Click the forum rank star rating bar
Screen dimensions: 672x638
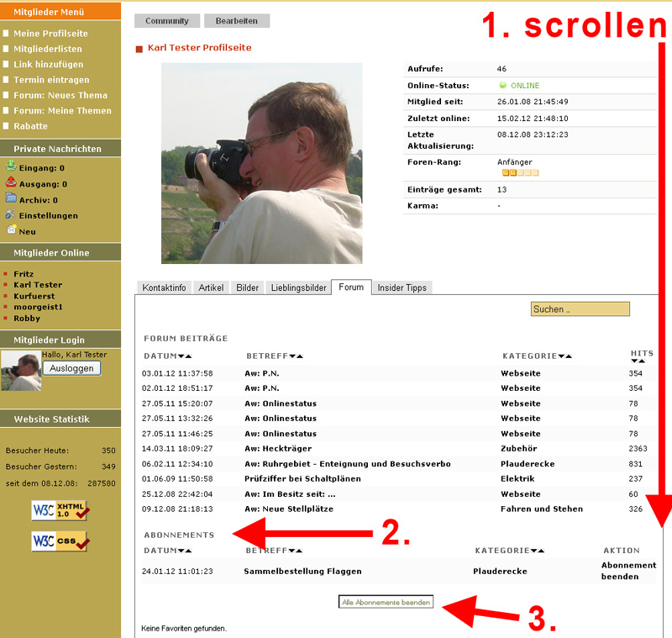click(520, 172)
